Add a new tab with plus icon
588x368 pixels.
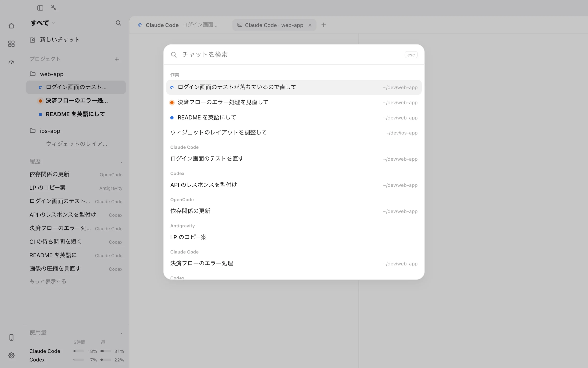coord(324,25)
